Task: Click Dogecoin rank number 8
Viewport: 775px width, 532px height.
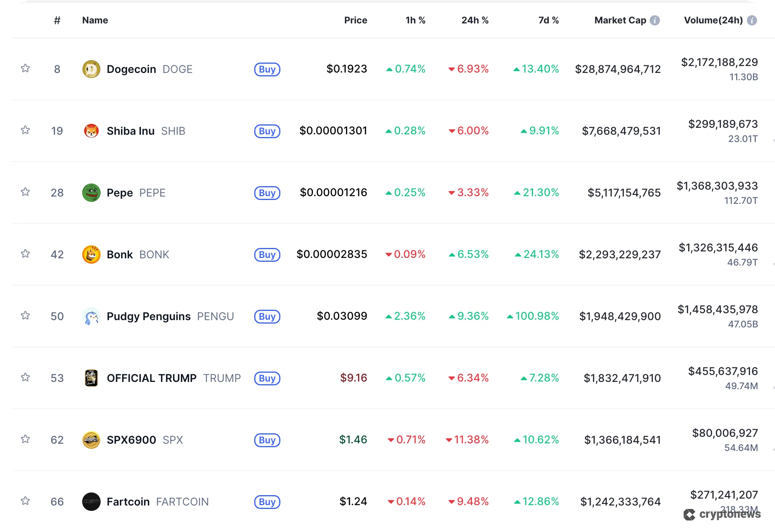Action: click(x=57, y=69)
